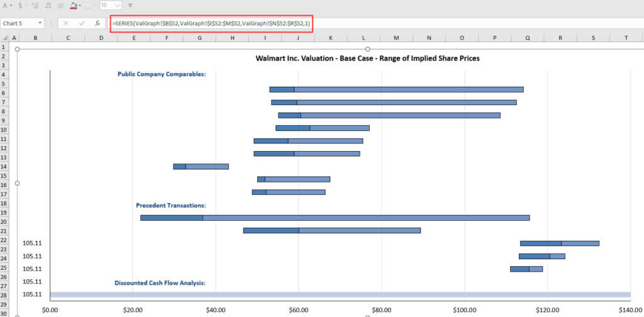Click the 105.11 value in row 24
Viewport: 644px width, 317px height.
pos(32,256)
